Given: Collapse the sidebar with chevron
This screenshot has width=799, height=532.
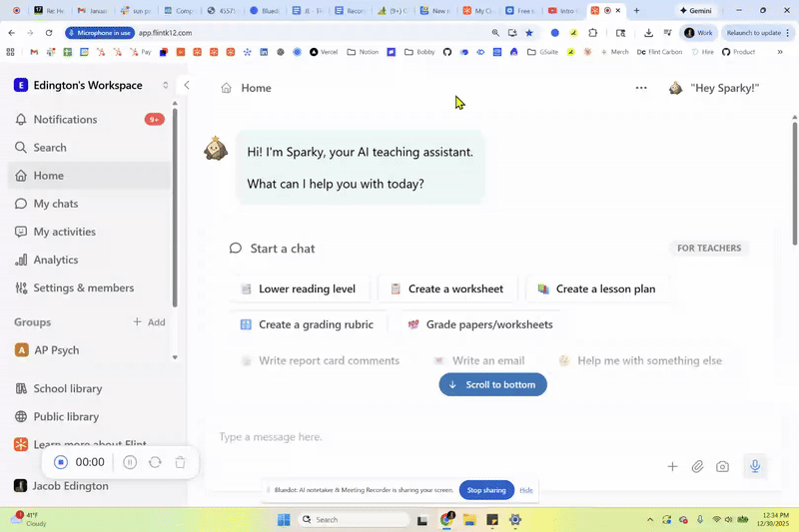Looking at the screenshot, I should (187, 85).
